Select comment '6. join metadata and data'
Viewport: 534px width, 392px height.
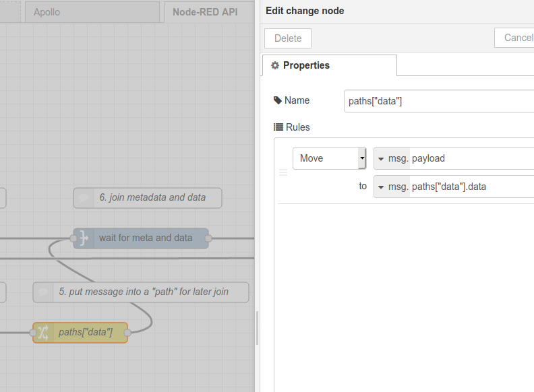(148, 198)
